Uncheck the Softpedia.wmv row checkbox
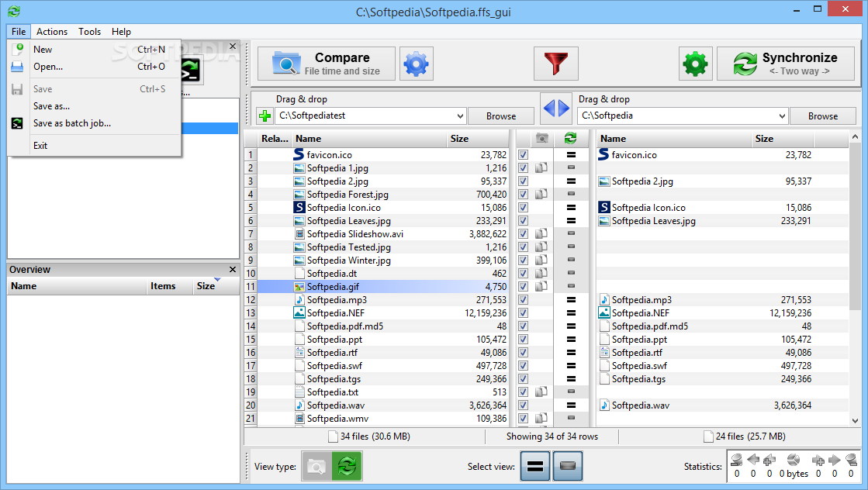Screen dimensions: 868x490 (523, 418)
